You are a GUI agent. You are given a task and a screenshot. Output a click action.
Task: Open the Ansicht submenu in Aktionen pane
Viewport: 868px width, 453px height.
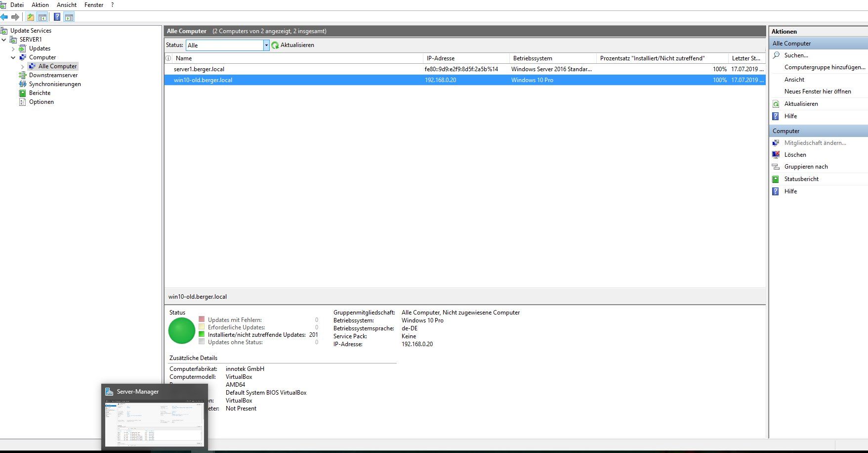[794, 80]
